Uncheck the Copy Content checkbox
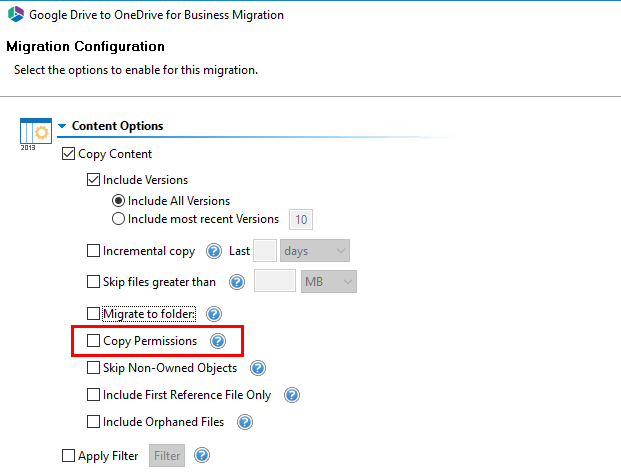The image size is (621, 476). point(69,154)
